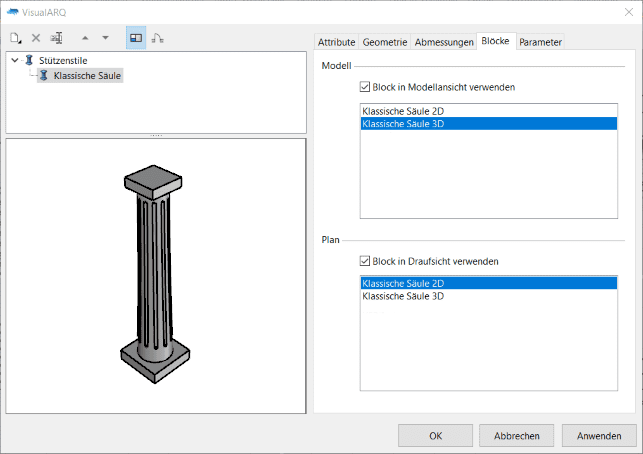Switch to the Geometrie tab
This screenshot has width=643, height=454.
[384, 42]
